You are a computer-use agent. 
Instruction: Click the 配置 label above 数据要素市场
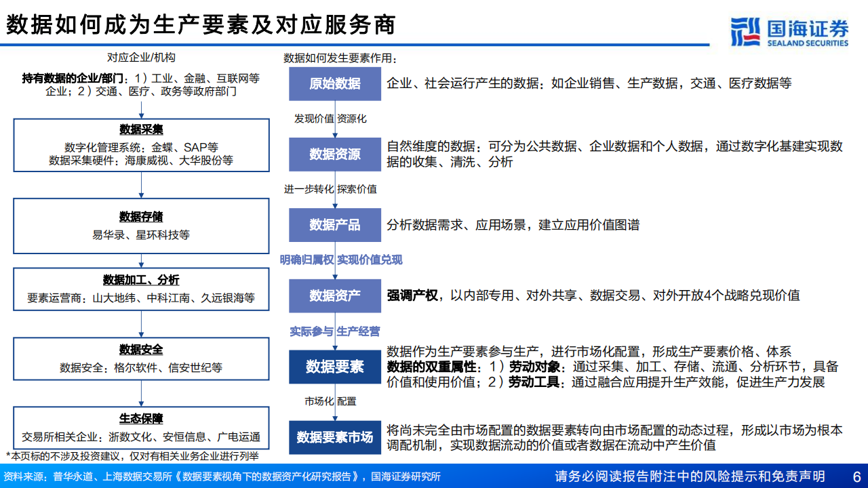pyautogui.click(x=347, y=402)
